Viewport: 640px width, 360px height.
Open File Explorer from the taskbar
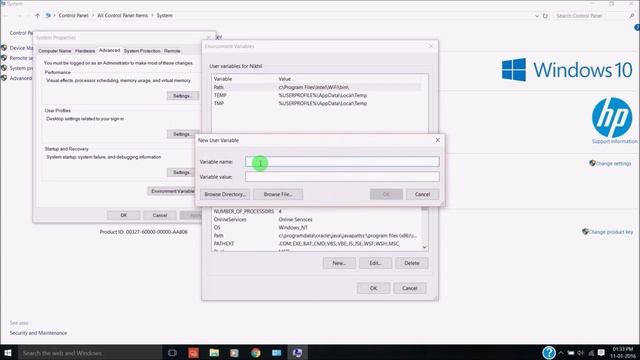pos(214,353)
